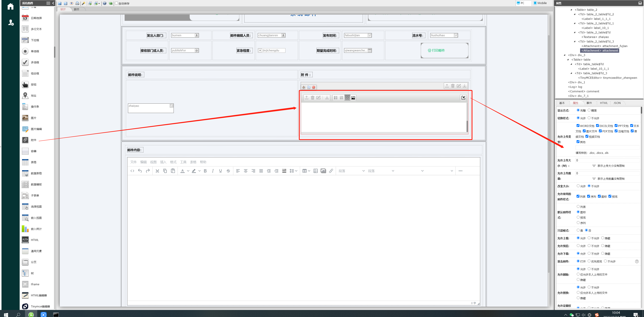The width and height of the screenshot is (644, 317).
Task: Click the upload icon in attachment toolbar
Action: click(x=307, y=98)
